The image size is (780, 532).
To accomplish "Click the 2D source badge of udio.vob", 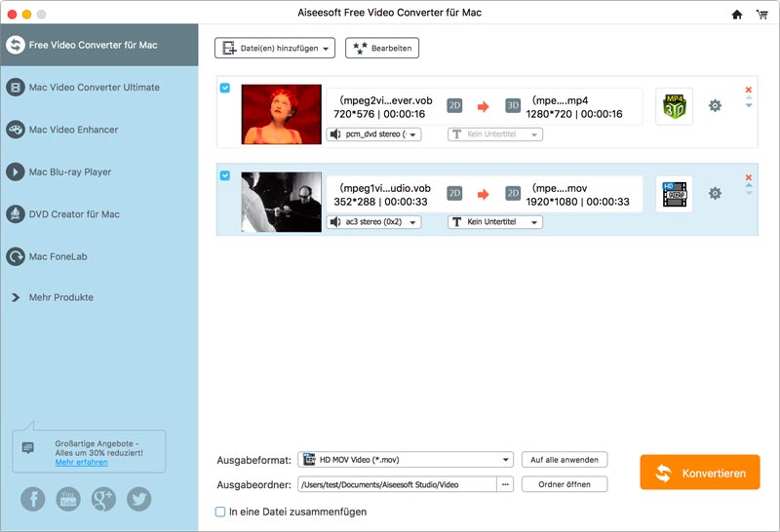I will pos(454,193).
